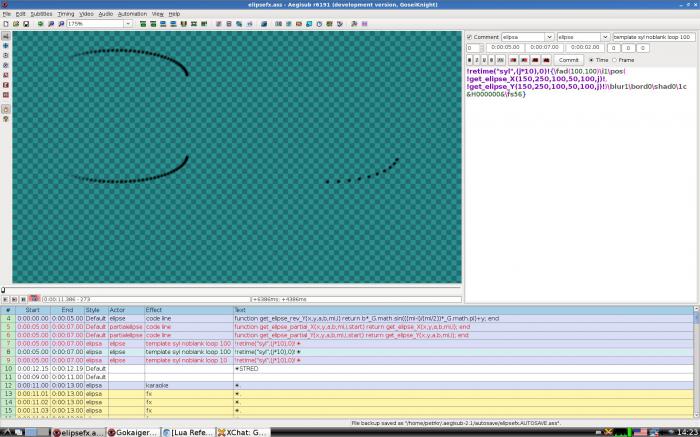Viewport: 700px width, 437px height.
Task: Click the effect field 'template syl noblank loop 100'
Action: pos(653,37)
